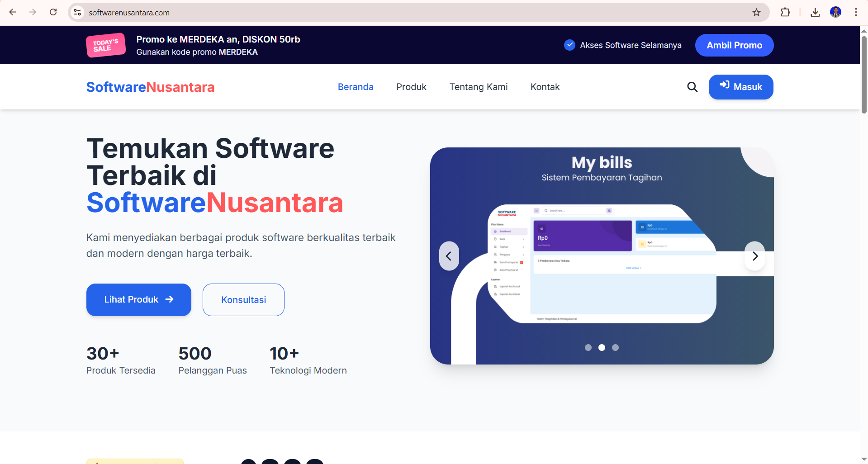868x464 pixels.
Task: Click the checkmark beside Akses Software Selamanya
Action: (569, 45)
